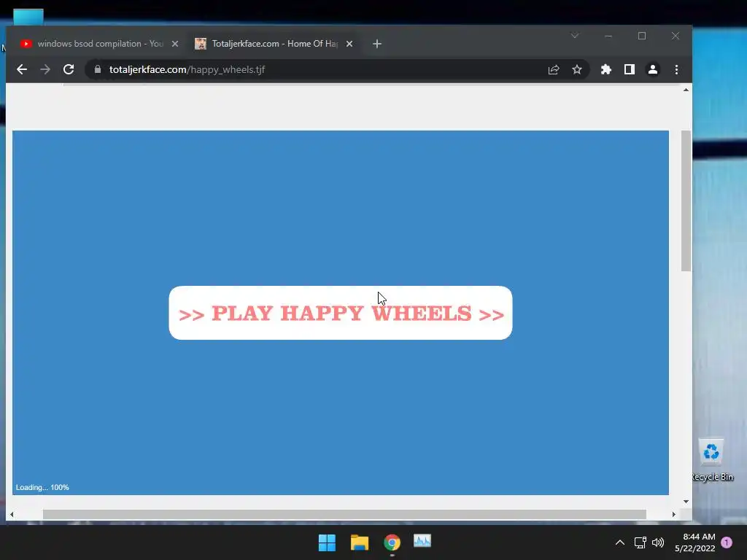Click the vertical page scrollbar thumb

pyautogui.click(x=686, y=201)
